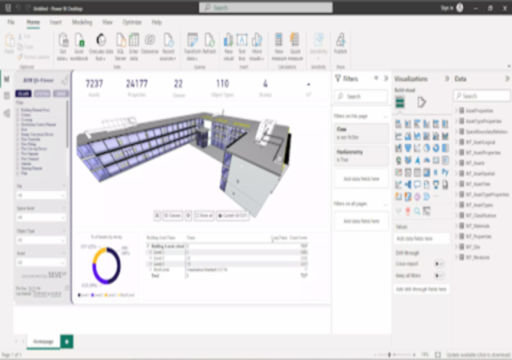Viewport: 512px width, 360px height.
Task: Open the OneLake data hub
Action: coord(101,47)
